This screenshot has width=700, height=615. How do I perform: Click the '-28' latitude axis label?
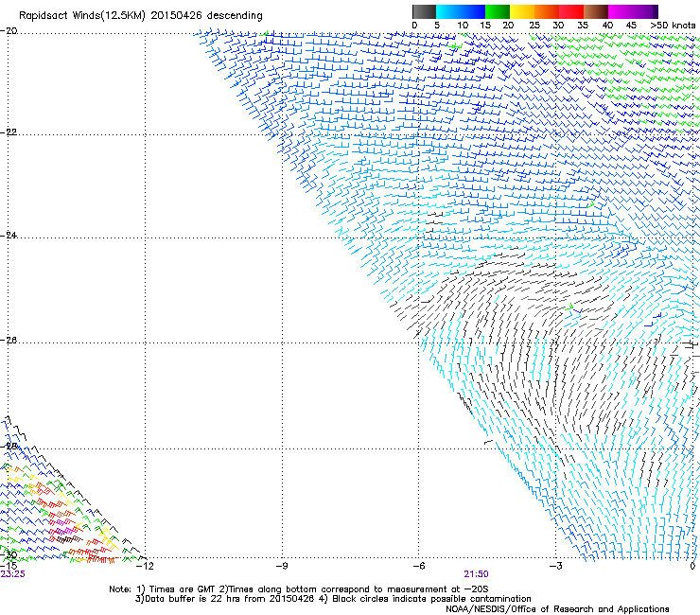[9, 447]
